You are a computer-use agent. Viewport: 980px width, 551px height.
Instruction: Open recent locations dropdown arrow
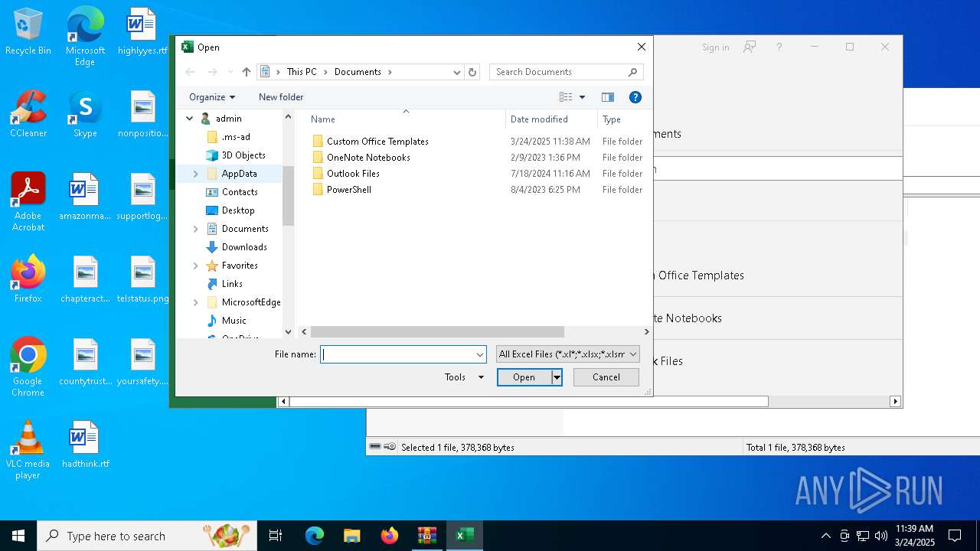230,72
